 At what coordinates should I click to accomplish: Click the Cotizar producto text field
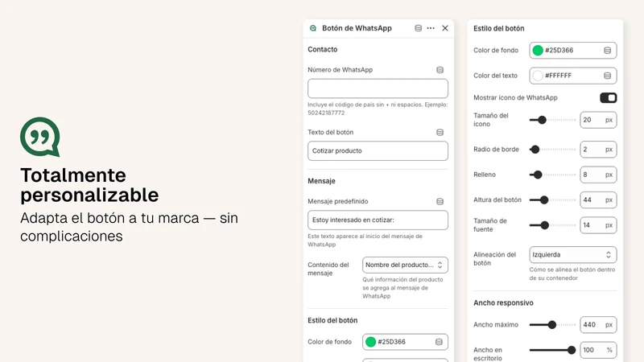[x=378, y=150]
